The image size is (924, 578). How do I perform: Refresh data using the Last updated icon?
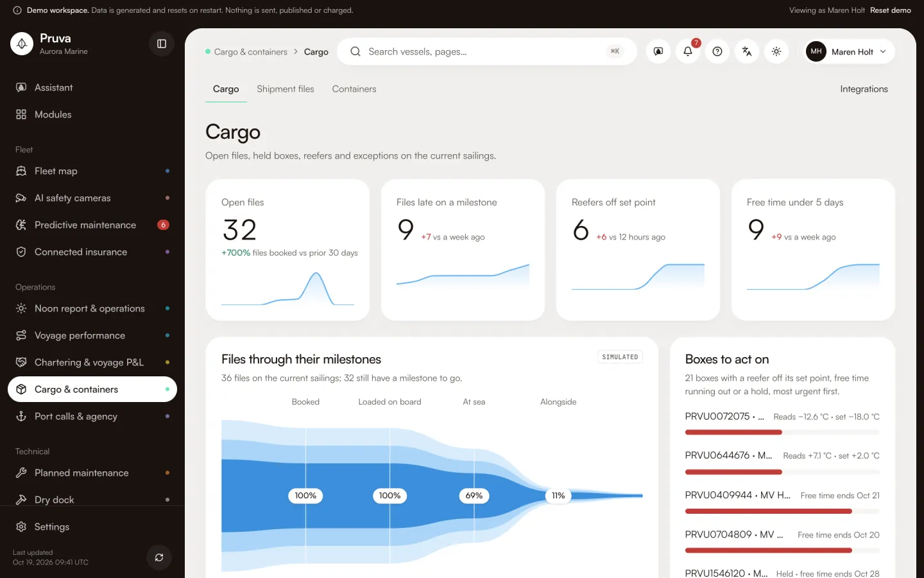click(159, 557)
